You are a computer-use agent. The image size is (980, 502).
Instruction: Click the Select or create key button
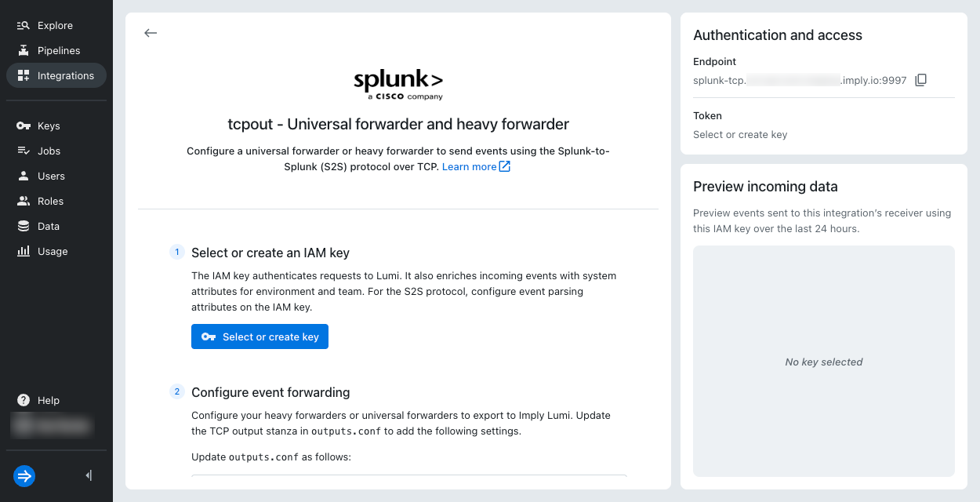(x=260, y=336)
